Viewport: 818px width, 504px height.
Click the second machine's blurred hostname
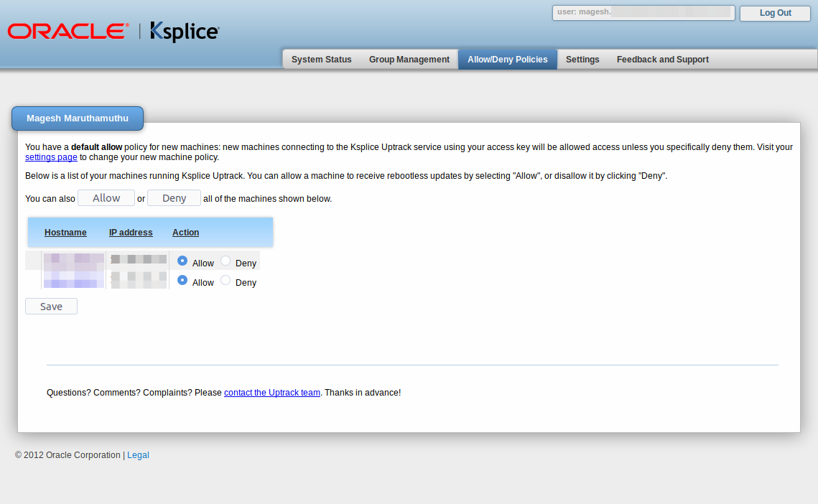click(73, 280)
